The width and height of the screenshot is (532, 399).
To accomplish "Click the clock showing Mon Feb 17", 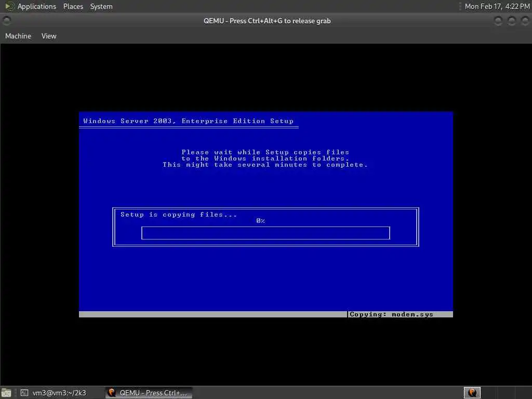I will coord(497,6).
